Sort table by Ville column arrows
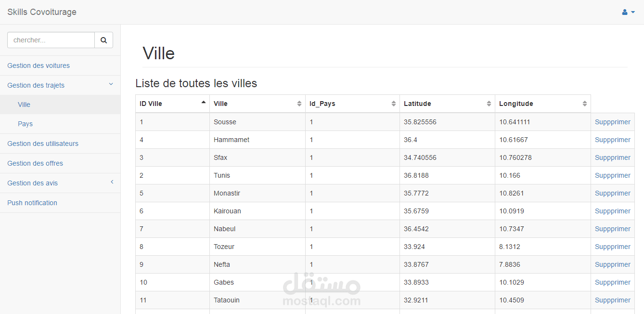This screenshot has width=644, height=314. (299, 104)
